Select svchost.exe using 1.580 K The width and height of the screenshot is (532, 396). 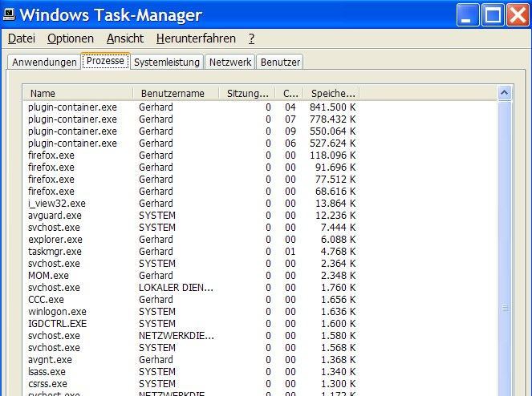[x=192, y=336]
